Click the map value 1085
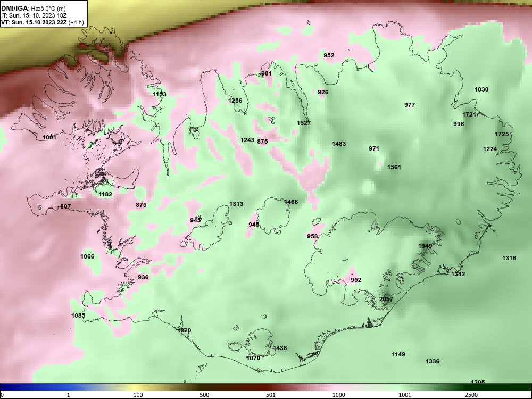This screenshot has width=532, height=399. (x=78, y=315)
